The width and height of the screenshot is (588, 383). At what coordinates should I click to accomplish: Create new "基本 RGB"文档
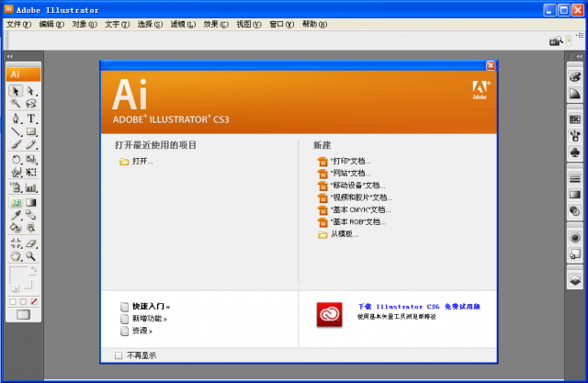point(352,222)
